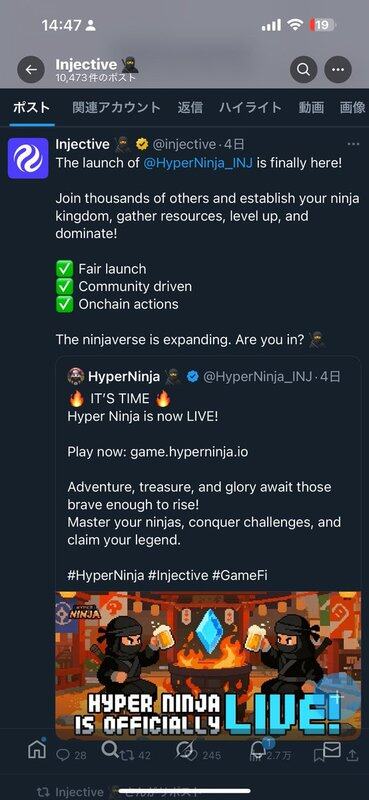Like the post showing 245 likes
The image size is (369, 800).
coord(203,755)
